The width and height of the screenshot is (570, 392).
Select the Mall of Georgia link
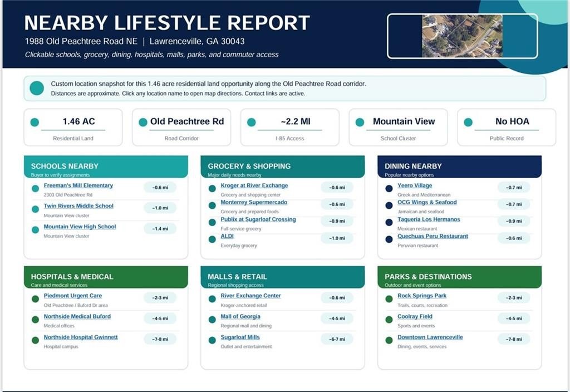(x=240, y=316)
